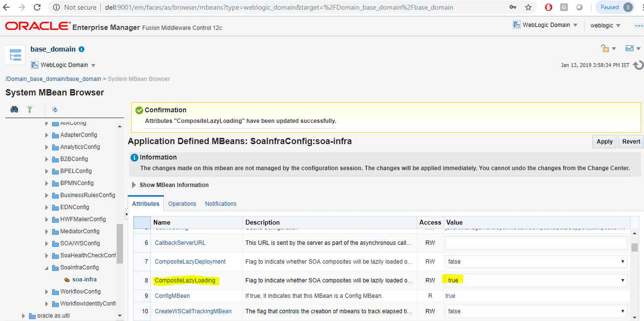
Task: Open the CompositeLazyLoading value dropdown
Action: [536, 280]
